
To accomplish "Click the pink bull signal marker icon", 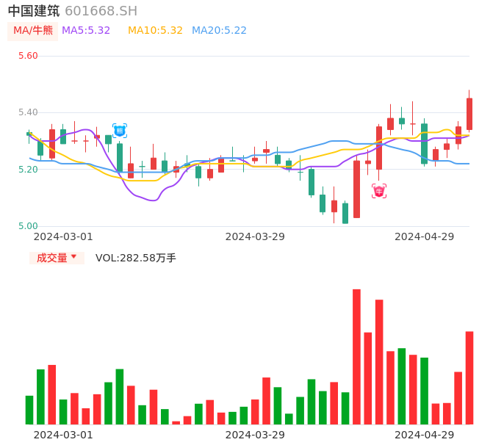I will click(x=379, y=191).
